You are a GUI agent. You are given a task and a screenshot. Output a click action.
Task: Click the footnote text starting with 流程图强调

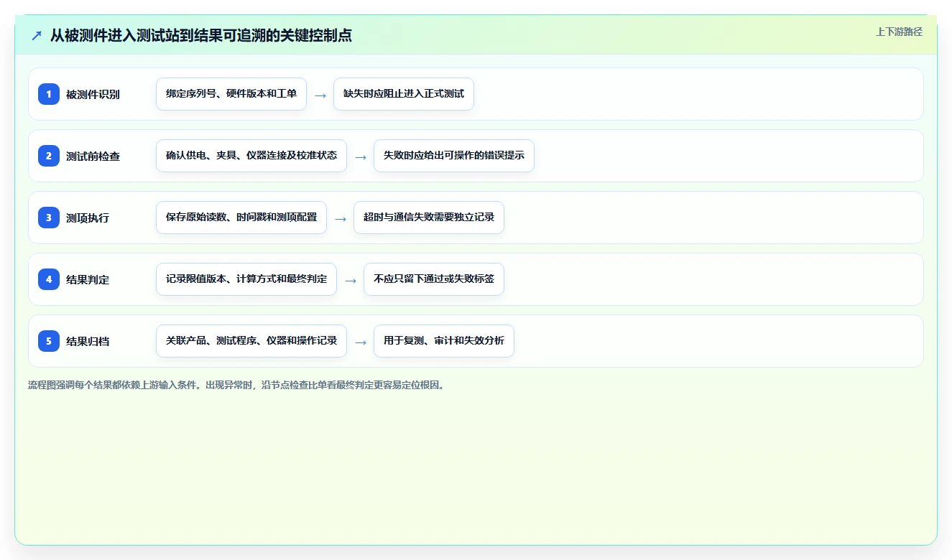[236, 385]
